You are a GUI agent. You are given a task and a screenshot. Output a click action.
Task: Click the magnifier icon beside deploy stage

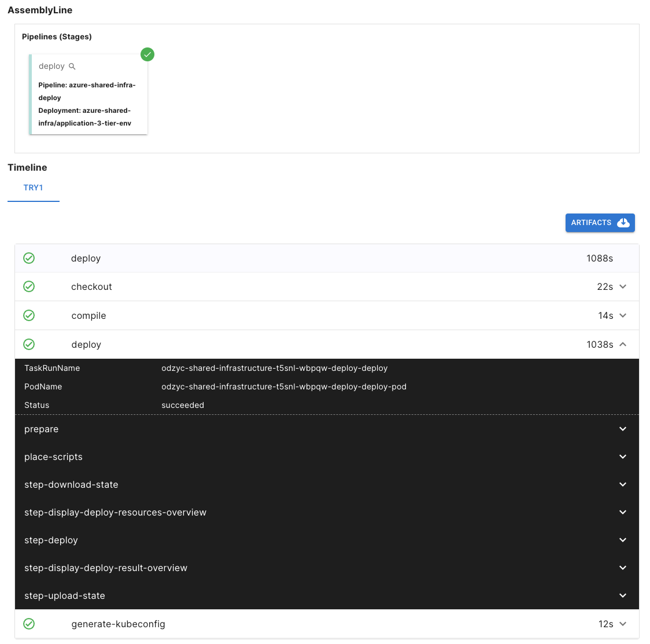point(72,67)
